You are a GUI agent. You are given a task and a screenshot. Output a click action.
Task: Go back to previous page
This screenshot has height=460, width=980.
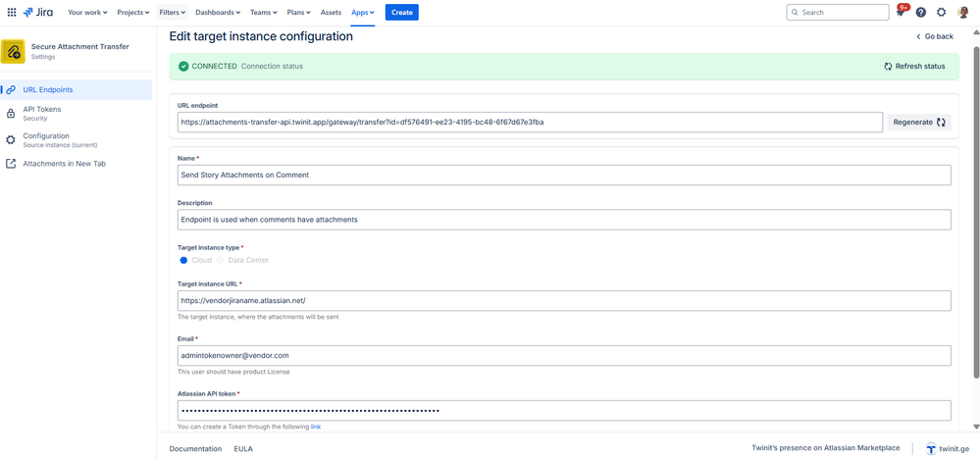935,36
